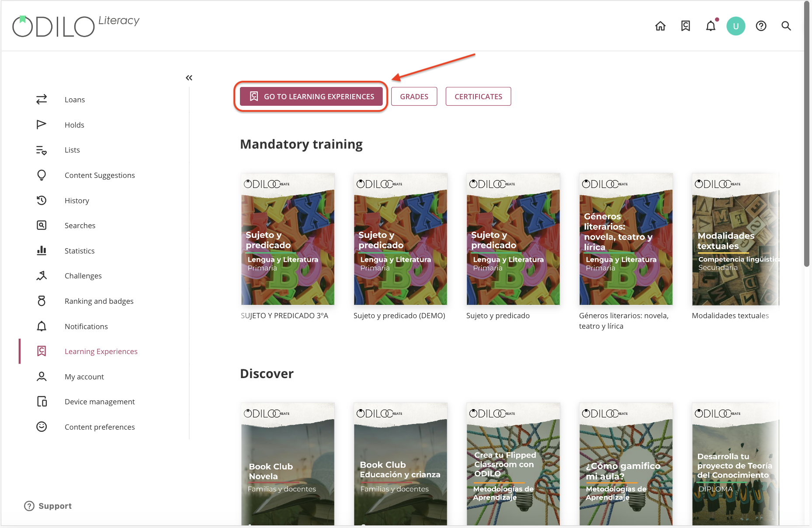The image size is (812, 528).
Task: Open Device management in the sidebar
Action: 100,402
